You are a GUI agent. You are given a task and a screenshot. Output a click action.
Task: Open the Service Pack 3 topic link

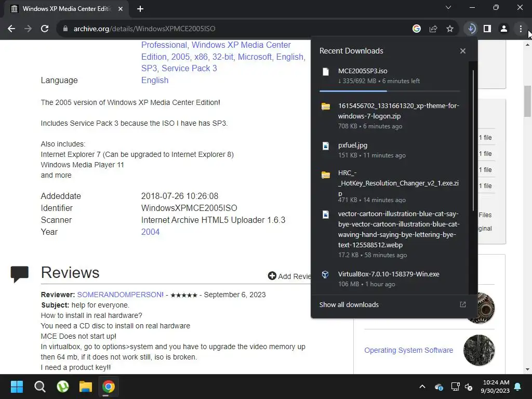[x=189, y=68]
